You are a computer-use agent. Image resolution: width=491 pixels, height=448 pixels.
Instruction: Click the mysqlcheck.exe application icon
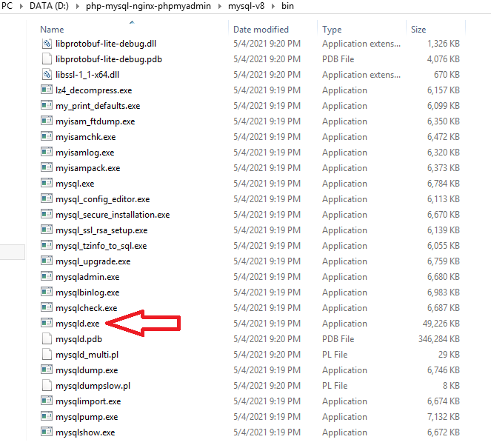pyautogui.click(x=47, y=308)
